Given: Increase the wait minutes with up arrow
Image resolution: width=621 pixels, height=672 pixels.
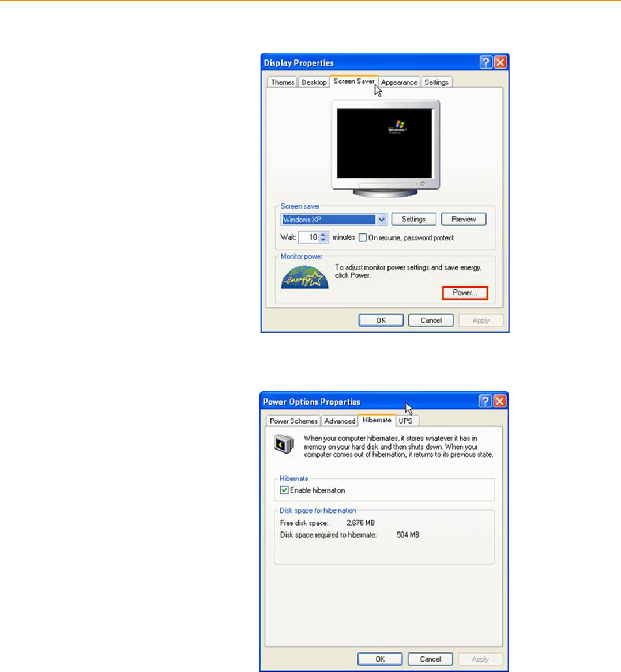Looking at the screenshot, I should tap(323, 235).
